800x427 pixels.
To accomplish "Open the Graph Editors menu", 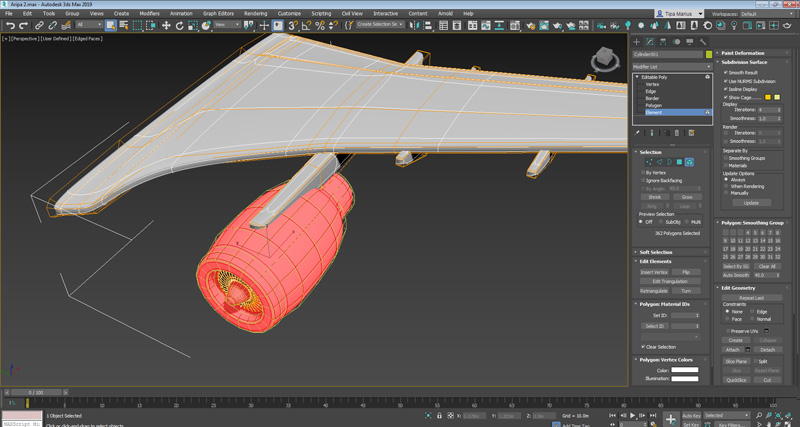I will (218, 13).
